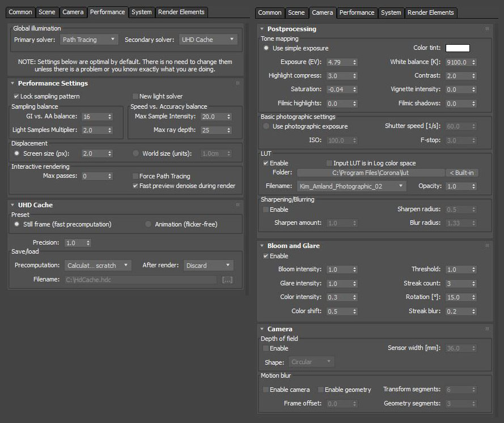Click the Postprocessing rollout grip handle
The width and height of the screenshot is (504, 423).
coord(487,29)
